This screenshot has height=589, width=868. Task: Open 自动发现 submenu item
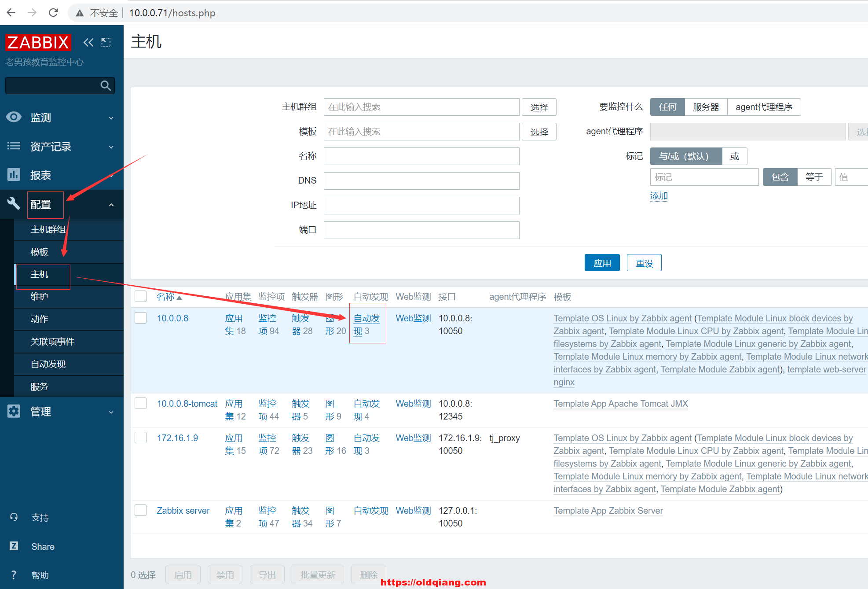tap(69, 364)
